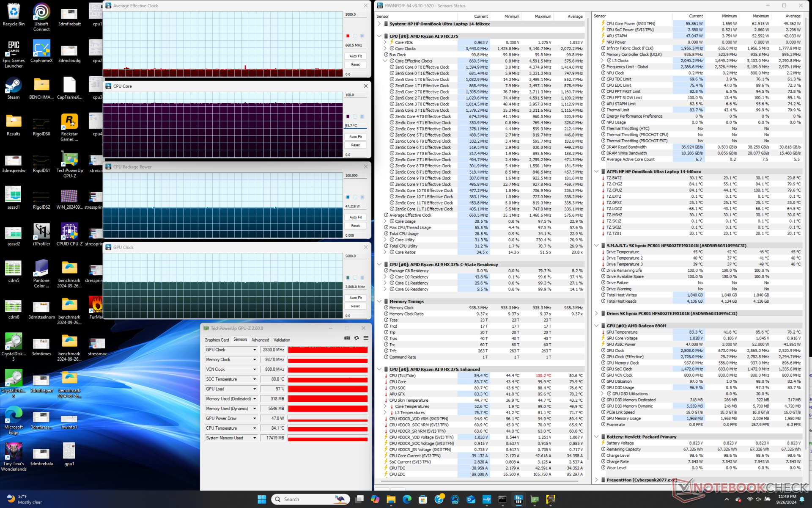
Task: Open the Windows Start menu
Action: [262, 500]
